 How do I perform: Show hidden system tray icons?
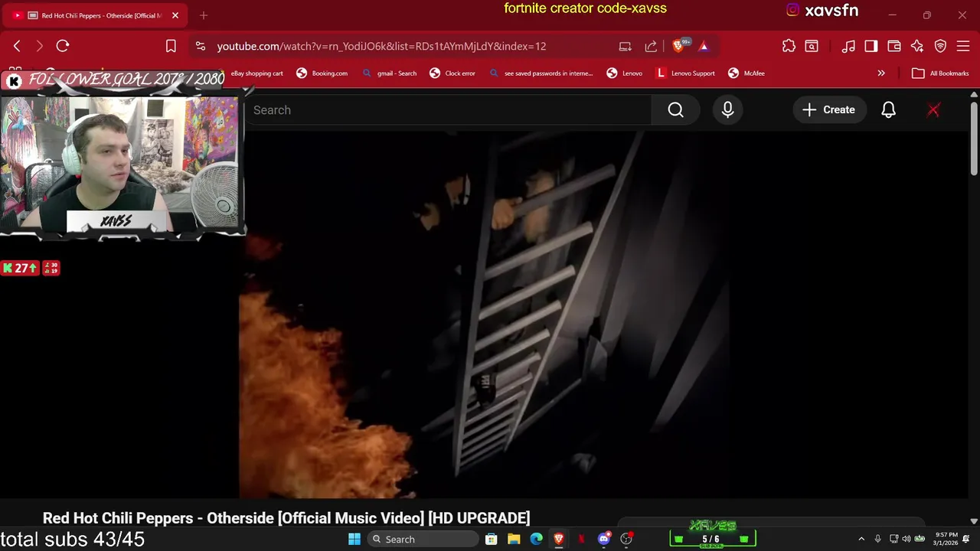[x=861, y=540]
